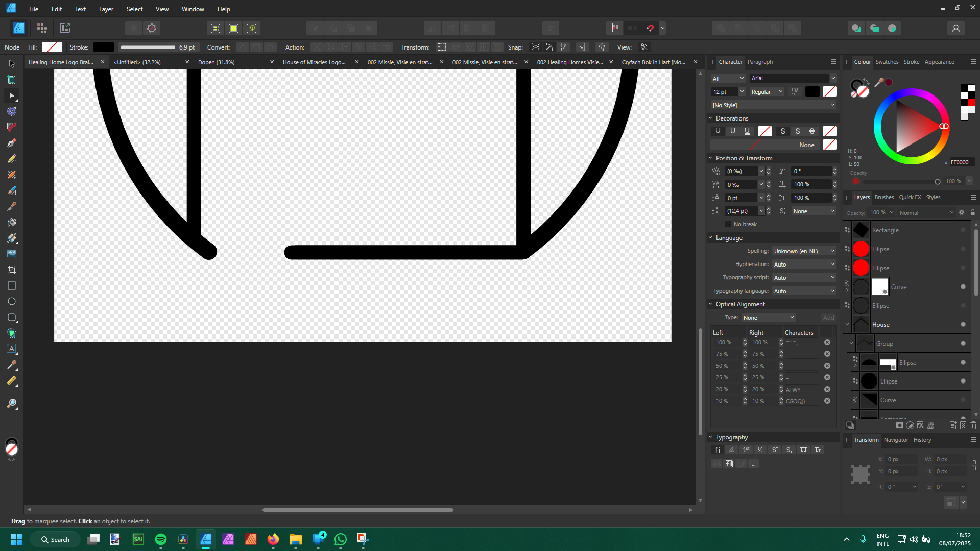Click the hex colour FF0000 field
This screenshot has height=551, width=980.
(961, 162)
